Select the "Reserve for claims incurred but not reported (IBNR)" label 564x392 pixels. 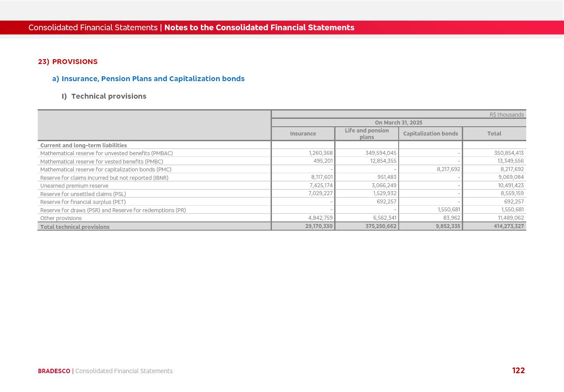(x=104, y=178)
